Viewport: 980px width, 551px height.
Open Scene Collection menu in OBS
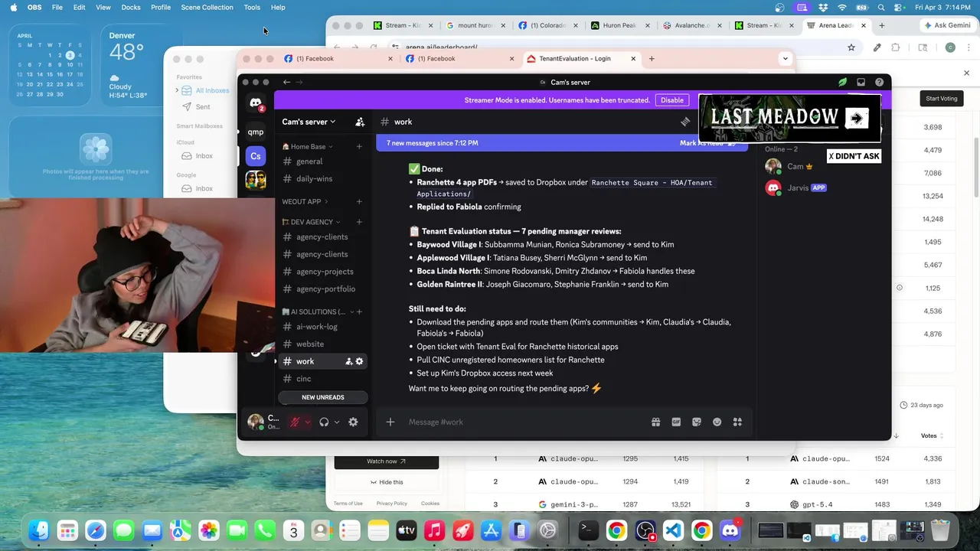coord(207,7)
